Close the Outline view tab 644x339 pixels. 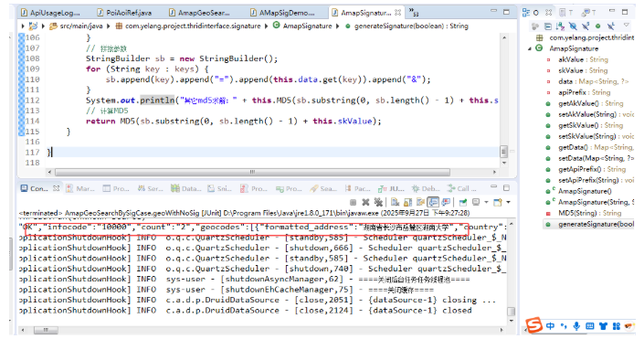548,13
